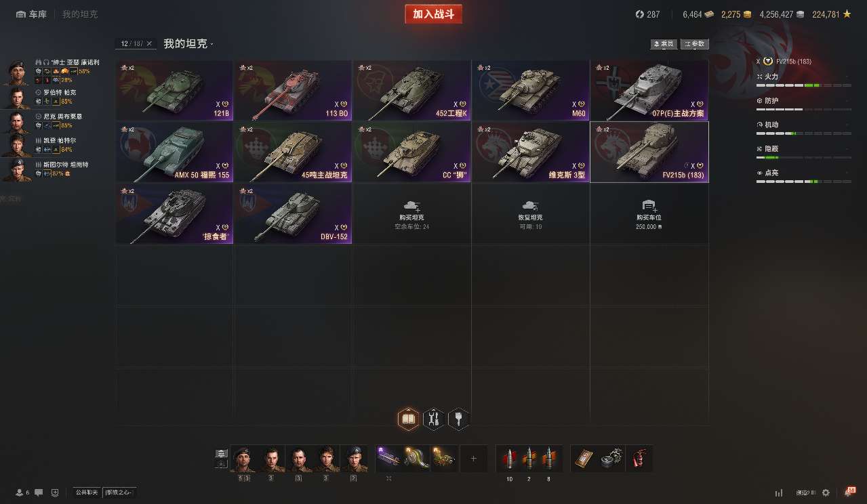Toggle the 参数 parameters panel button
The height and width of the screenshot is (504, 867).
coord(695,44)
